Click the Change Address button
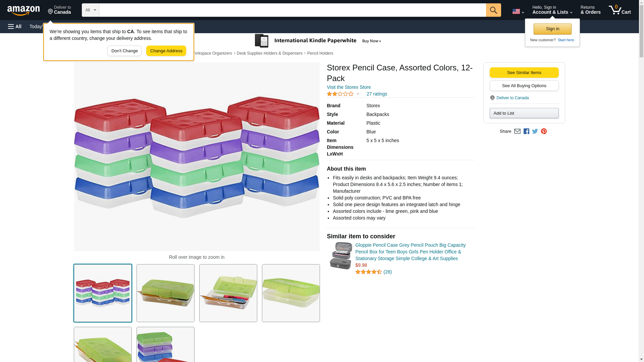This screenshot has width=644, height=362. click(x=166, y=51)
